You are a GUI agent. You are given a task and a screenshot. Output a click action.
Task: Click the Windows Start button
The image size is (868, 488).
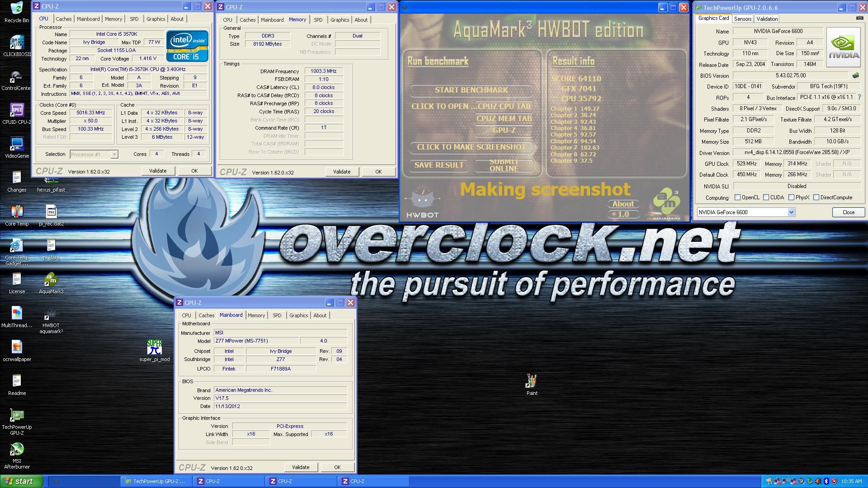coord(22,481)
